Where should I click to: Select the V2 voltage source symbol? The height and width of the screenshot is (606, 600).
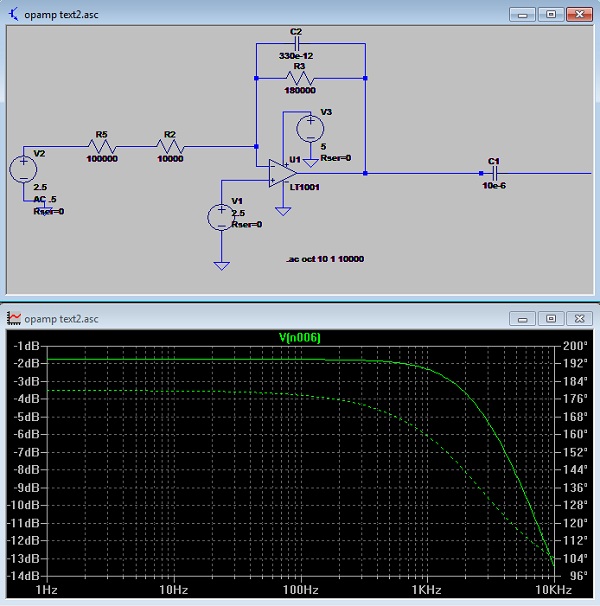coord(24,168)
